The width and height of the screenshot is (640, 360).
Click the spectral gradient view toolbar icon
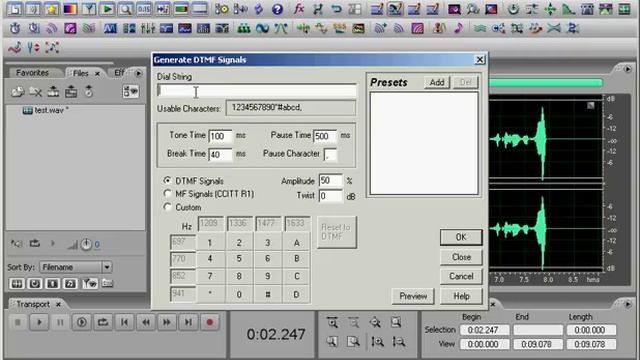[70, 9]
